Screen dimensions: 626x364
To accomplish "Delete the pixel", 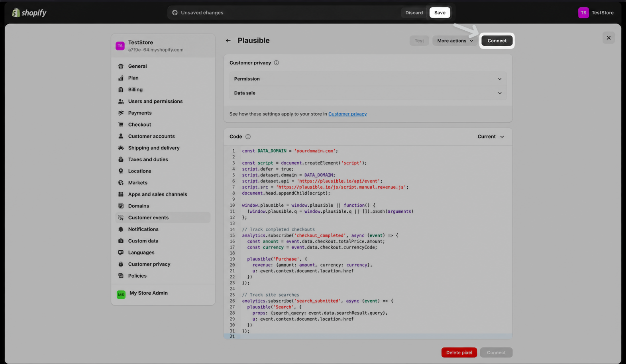I will tap(459, 352).
